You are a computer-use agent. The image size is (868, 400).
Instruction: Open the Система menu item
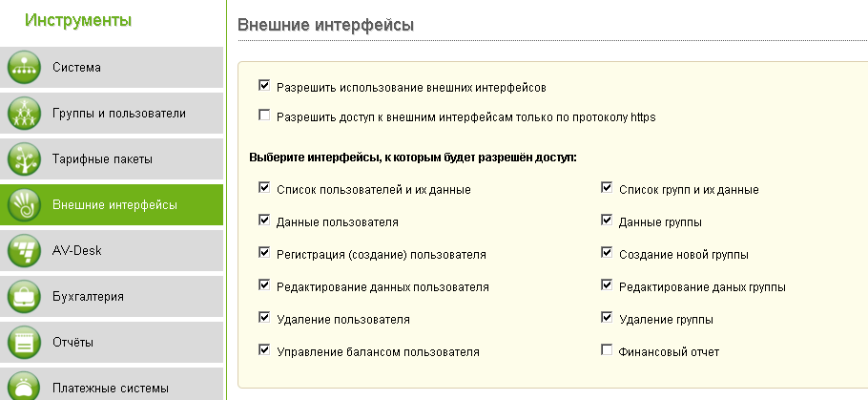tap(112, 68)
